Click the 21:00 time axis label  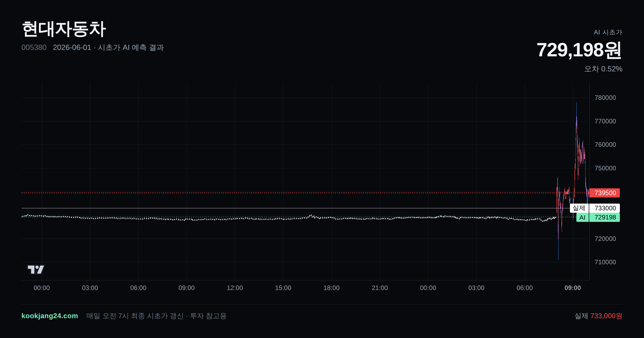pyautogui.click(x=380, y=288)
